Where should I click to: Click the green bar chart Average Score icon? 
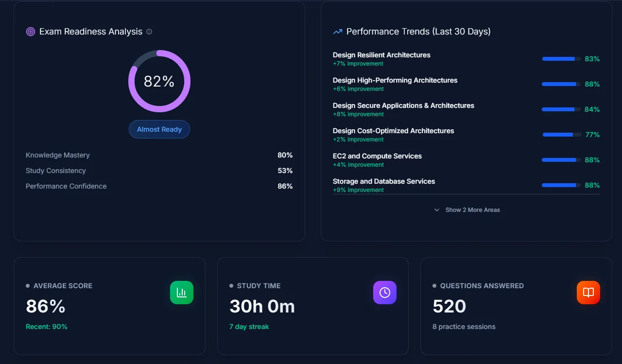click(x=182, y=293)
